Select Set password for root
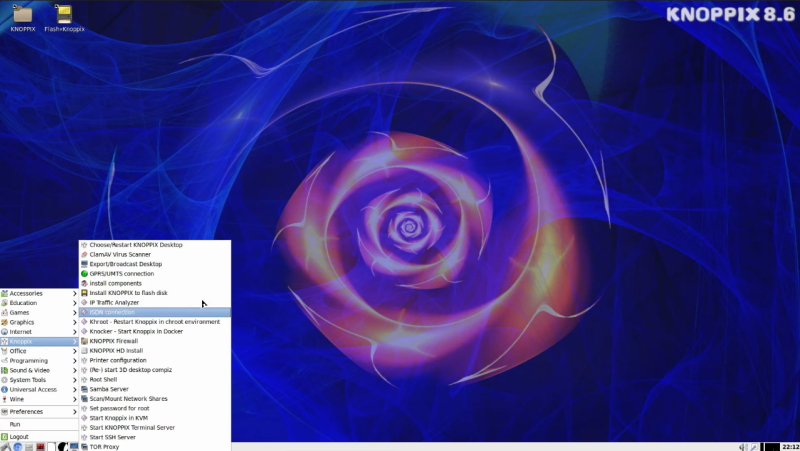The width and height of the screenshot is (800, 451). tap(155, 408)
